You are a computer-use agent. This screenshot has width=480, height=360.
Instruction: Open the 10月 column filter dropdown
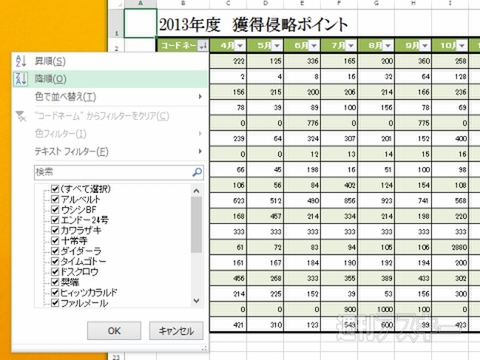(462, 45)
